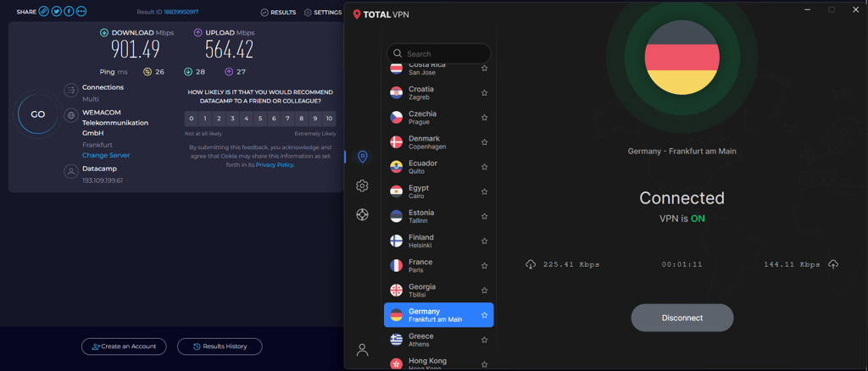This screenshot has height=371, width=868.
Task: Click the Germany flag in selected row
Action: point(397,315)
